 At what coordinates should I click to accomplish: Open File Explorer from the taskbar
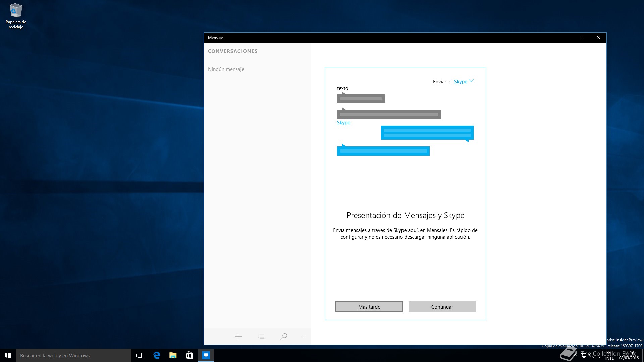[173, 355]
